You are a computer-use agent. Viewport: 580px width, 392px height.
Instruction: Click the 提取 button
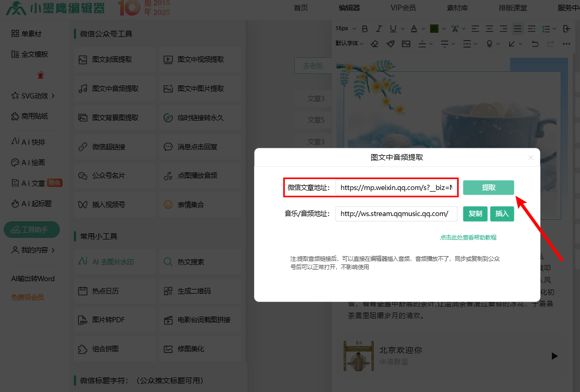(x=488, y=187)
